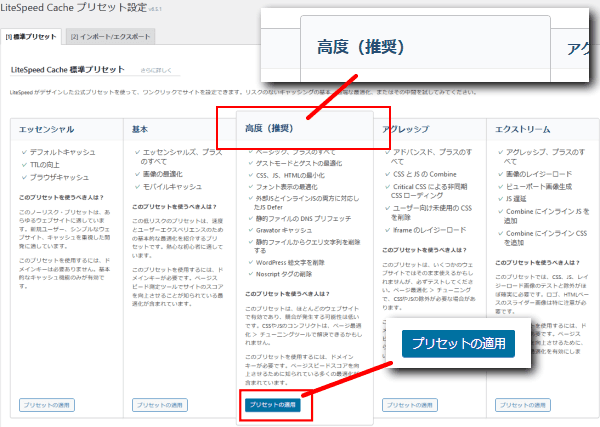Click the エッセンシャル column heading
Image resolution: width=600 pixels, height=427 pixels.
click(46, 129)
